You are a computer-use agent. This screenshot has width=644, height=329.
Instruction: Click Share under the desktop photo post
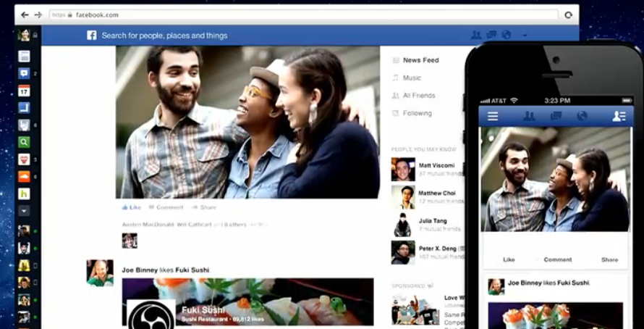click(204, 207)
